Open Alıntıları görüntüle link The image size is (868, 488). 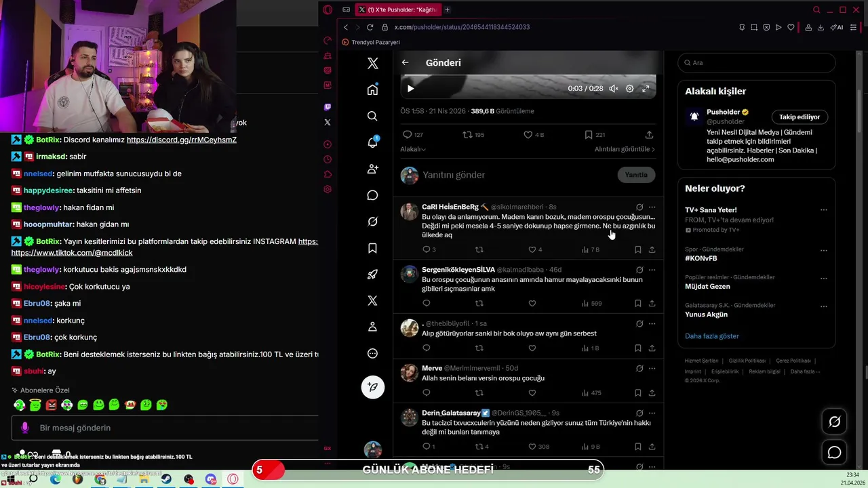(x=625, y=149)
